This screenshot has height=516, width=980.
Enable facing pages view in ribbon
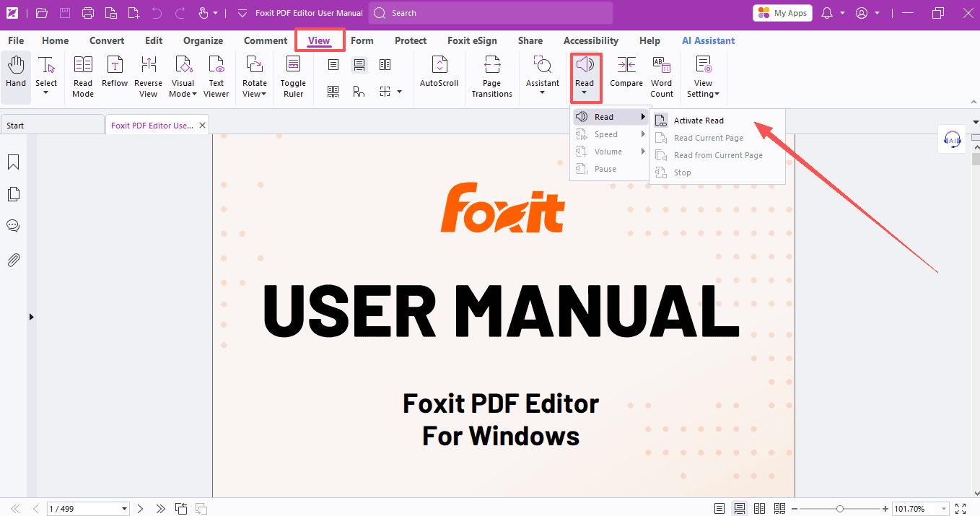[385, 65]
